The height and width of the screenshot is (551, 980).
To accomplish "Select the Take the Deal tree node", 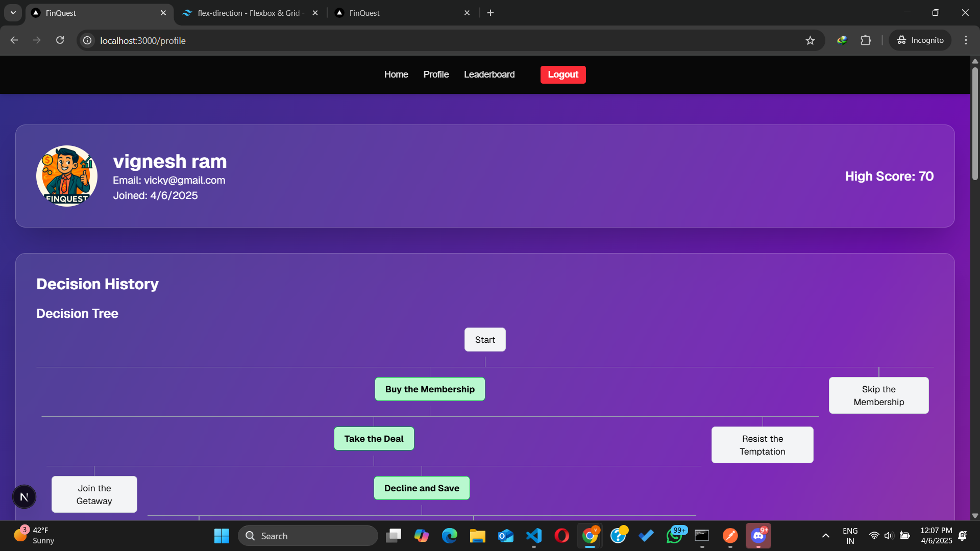I will [x=374, y=439].
